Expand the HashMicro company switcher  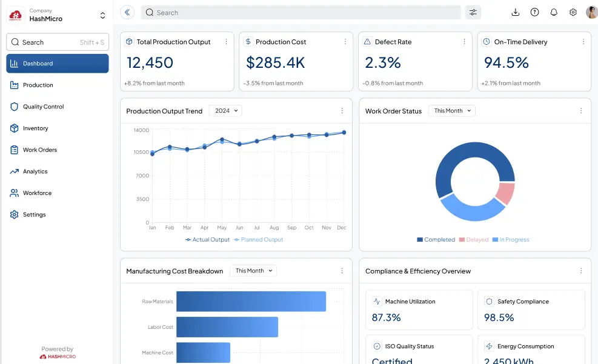click(x=102, y=15)
